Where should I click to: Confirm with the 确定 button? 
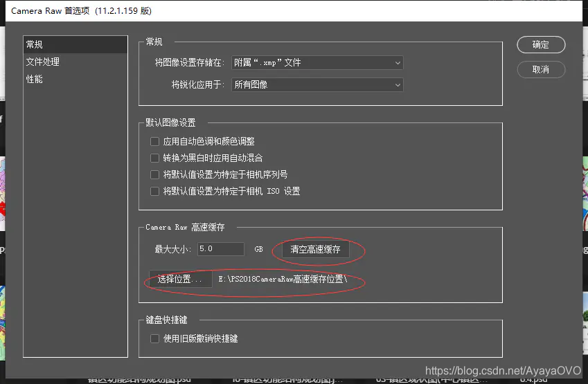(541, 44)
